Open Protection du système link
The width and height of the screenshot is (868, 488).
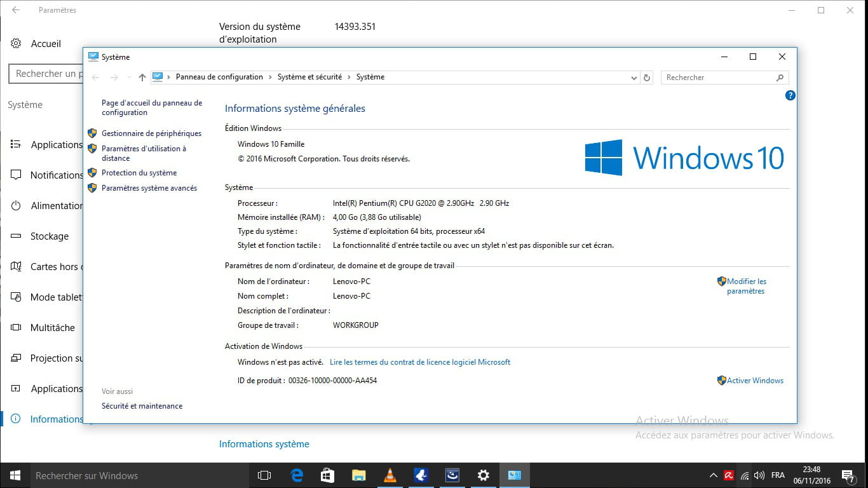(139, 173)
